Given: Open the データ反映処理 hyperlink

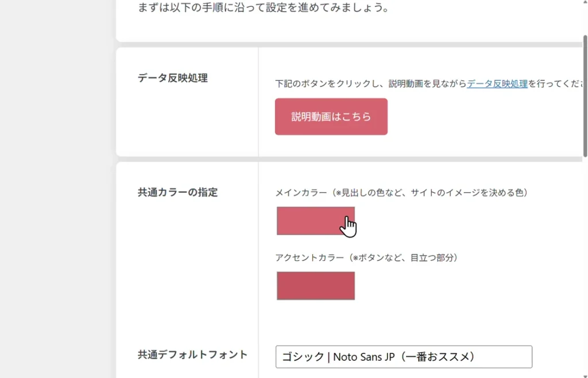Looking at the screenshot, I should [x=497, y=84].
